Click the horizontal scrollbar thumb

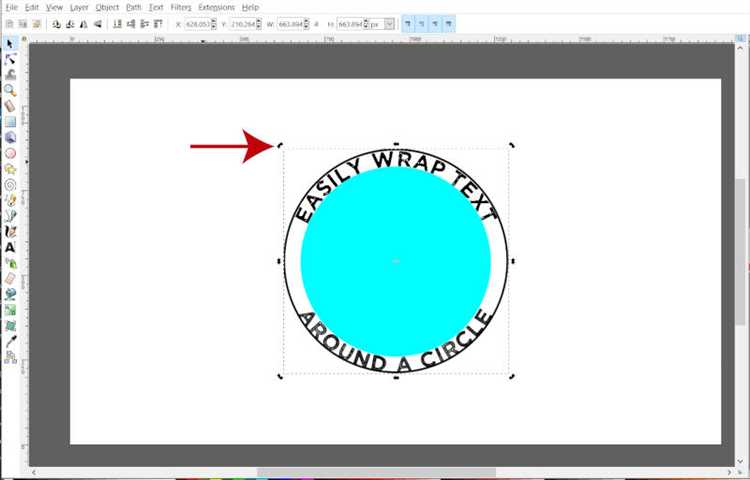coord(376,472)
